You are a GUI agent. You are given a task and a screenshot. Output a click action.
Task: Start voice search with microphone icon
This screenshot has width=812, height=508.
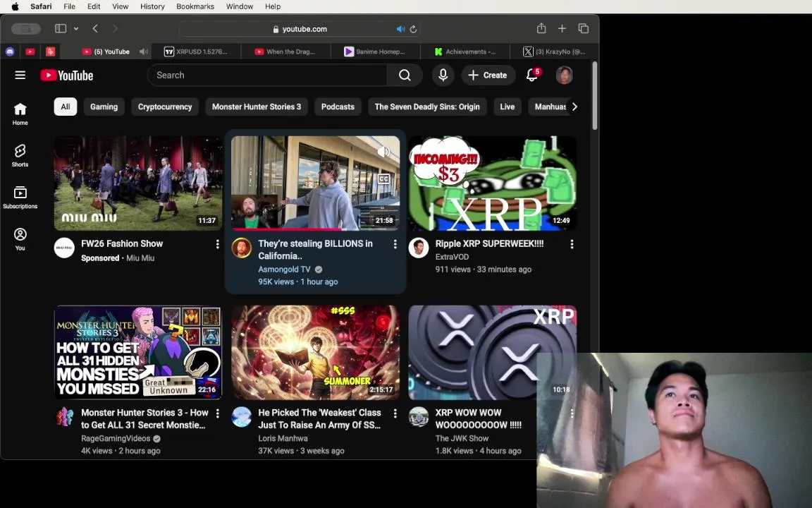(x=443, y=75)
